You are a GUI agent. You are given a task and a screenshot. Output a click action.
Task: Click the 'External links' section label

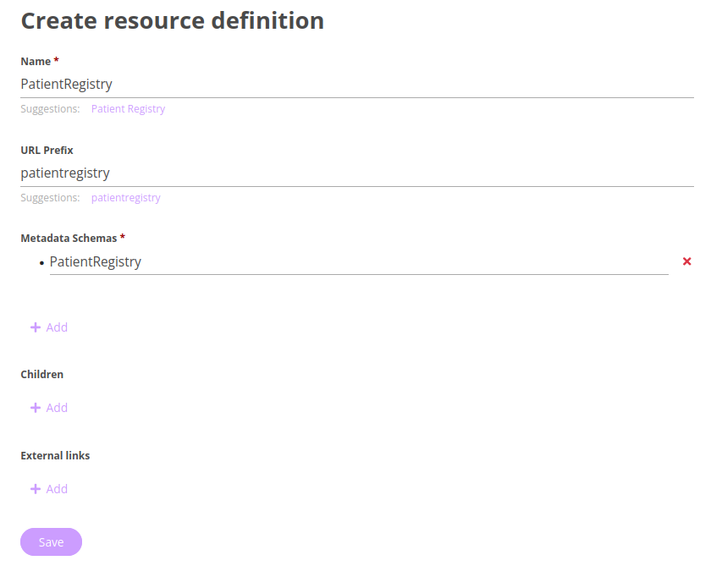(55, 455)
